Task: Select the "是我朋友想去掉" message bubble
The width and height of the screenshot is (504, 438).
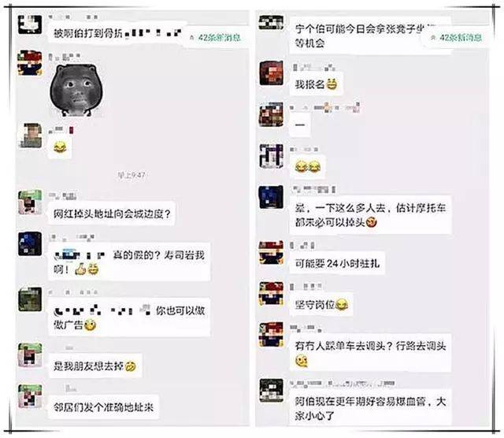Action: pos(95,366)
